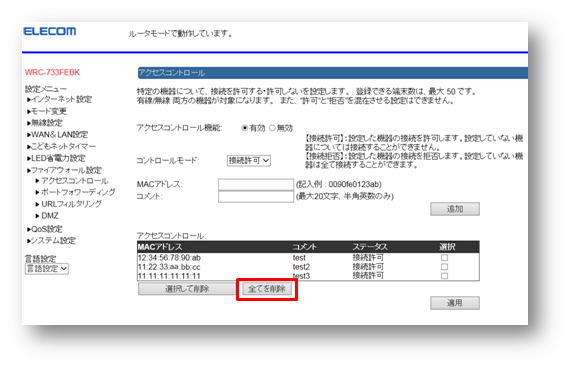Check the box for 11:22:33:aa:bb:cc row
570x367 pixels.
tap(444, 267)
